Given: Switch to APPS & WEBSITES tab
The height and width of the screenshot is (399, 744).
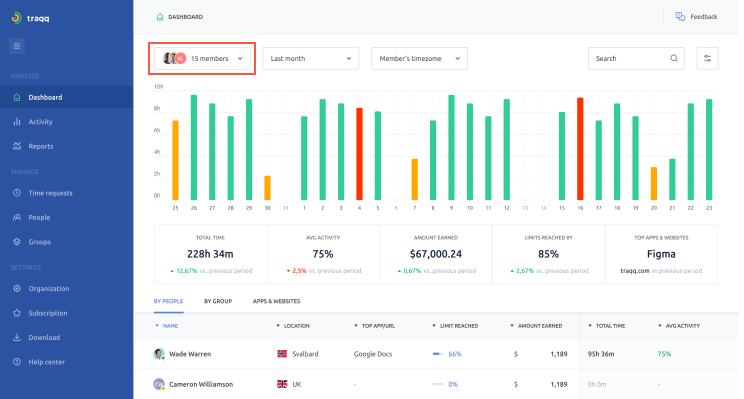Looking at the screenshot, I should point(276,301).
